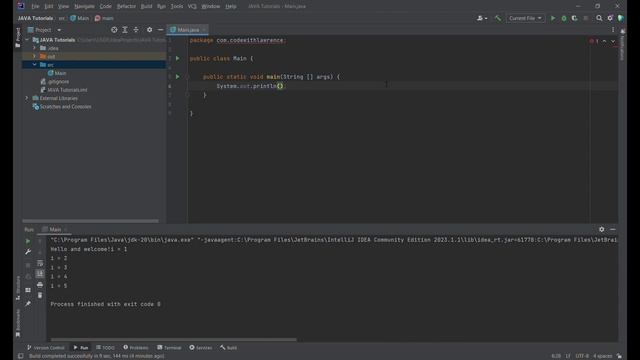This screenshot has height=360, width=640.
Task: Toggle the Notifications side stripe on right
Action: (x=622, y=45)
